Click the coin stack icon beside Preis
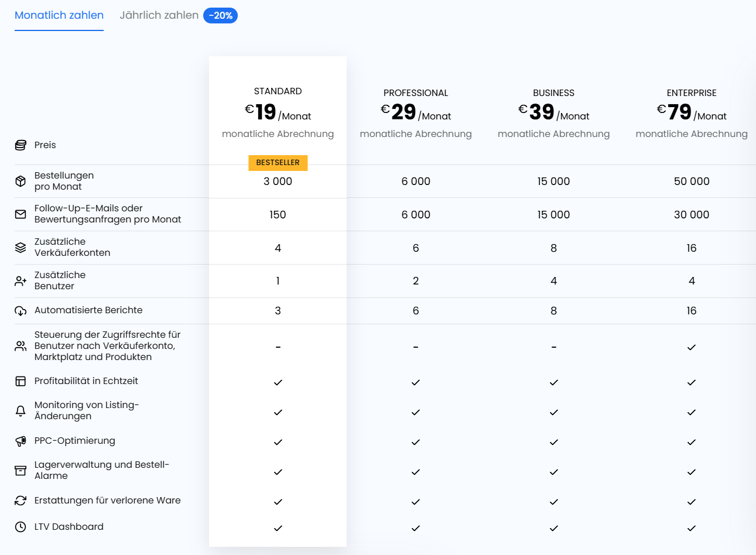The width and height of the screenshot is (756, 555). (20, 145)
